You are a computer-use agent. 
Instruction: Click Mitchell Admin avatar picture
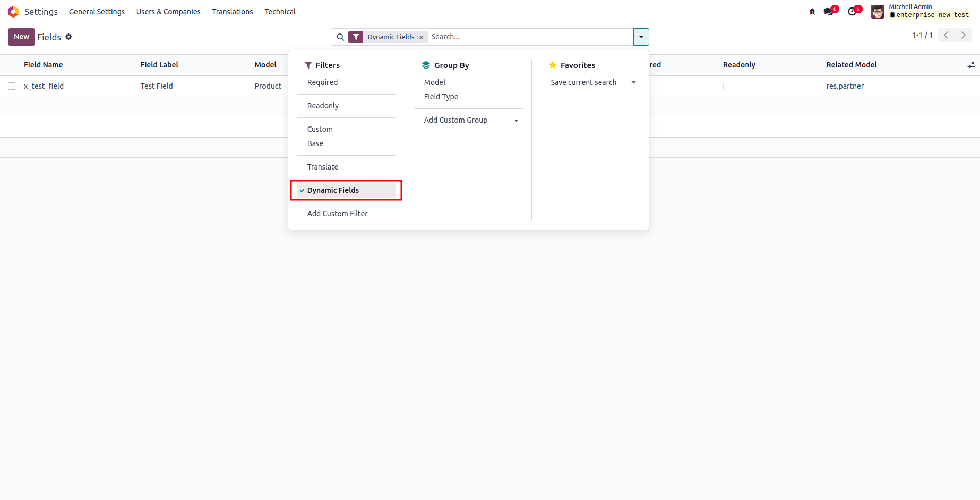point(878,12)
